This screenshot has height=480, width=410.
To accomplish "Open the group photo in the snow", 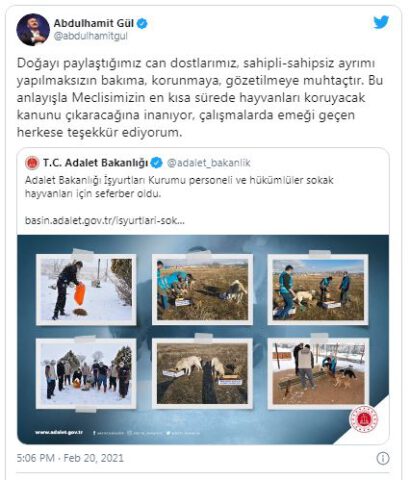I will pos(86,374).
